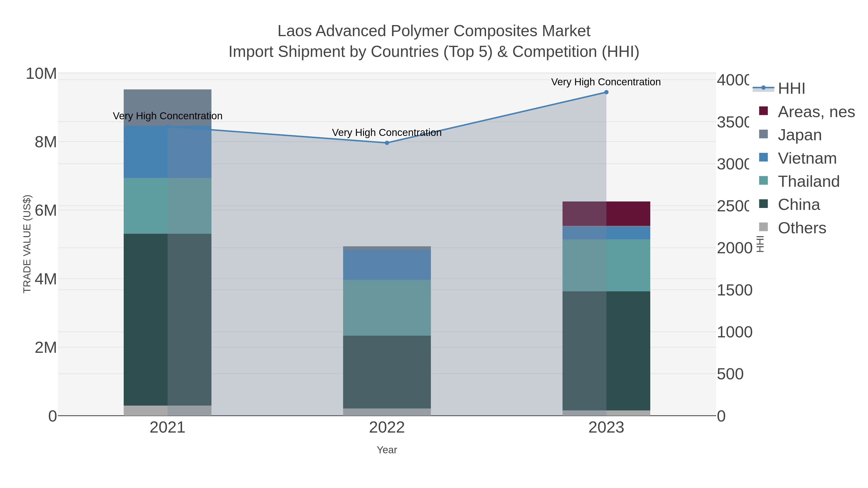Click the 2022 Thailand bar segment
The width and height of the screenshot is (868, 488).
tap(387, 308)
